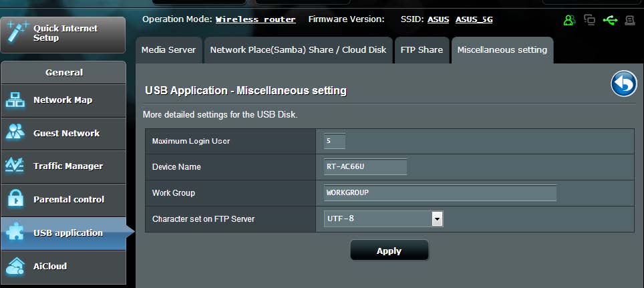The height and width of the screenshot is (288, 644).
Task: Select USB application menu item
Action: [63, 233]
